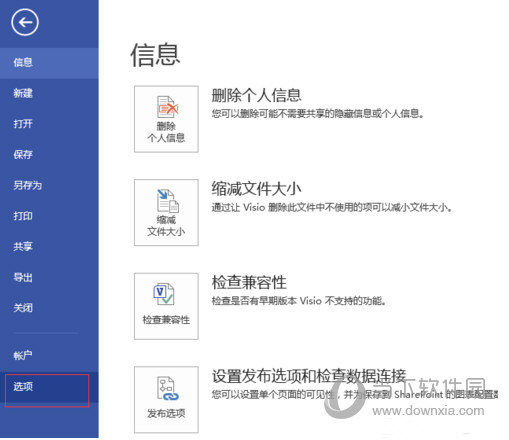Open the 打印 page

click(x=49, y=216)
